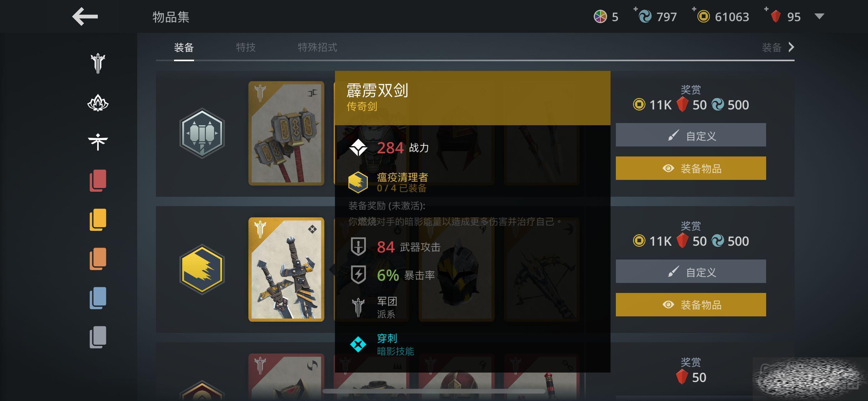Filter by gray common cards icon

click(98, 337)
